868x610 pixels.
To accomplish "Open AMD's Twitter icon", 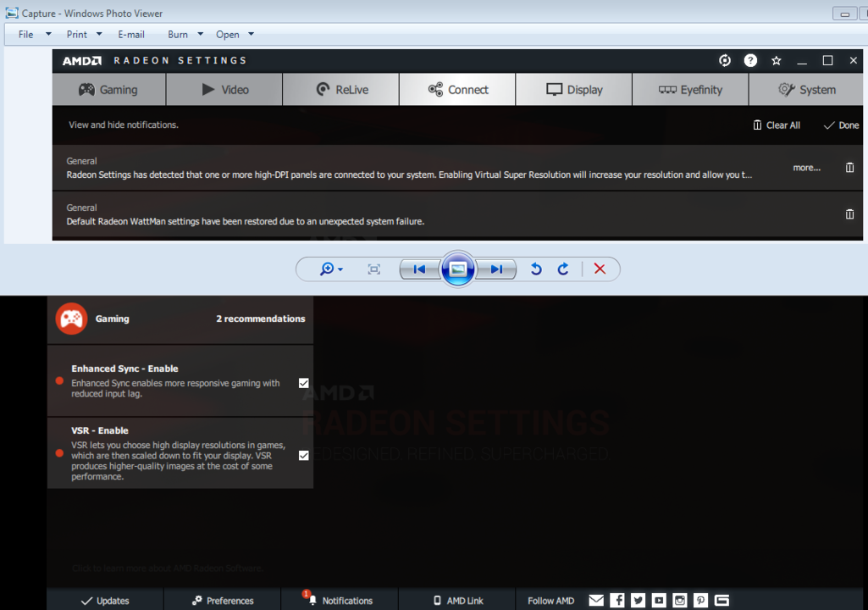I will click(639, 601).
